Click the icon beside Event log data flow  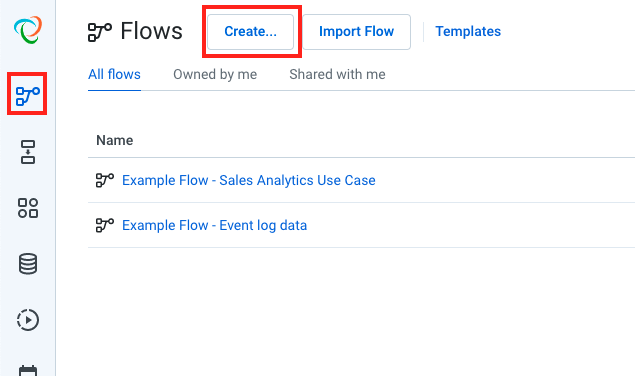click(x=105, y=225)
